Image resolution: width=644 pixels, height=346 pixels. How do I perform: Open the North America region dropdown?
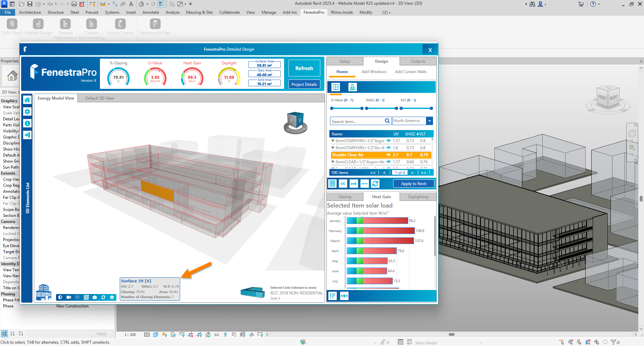pyautogui.click(x=429, y=121)
